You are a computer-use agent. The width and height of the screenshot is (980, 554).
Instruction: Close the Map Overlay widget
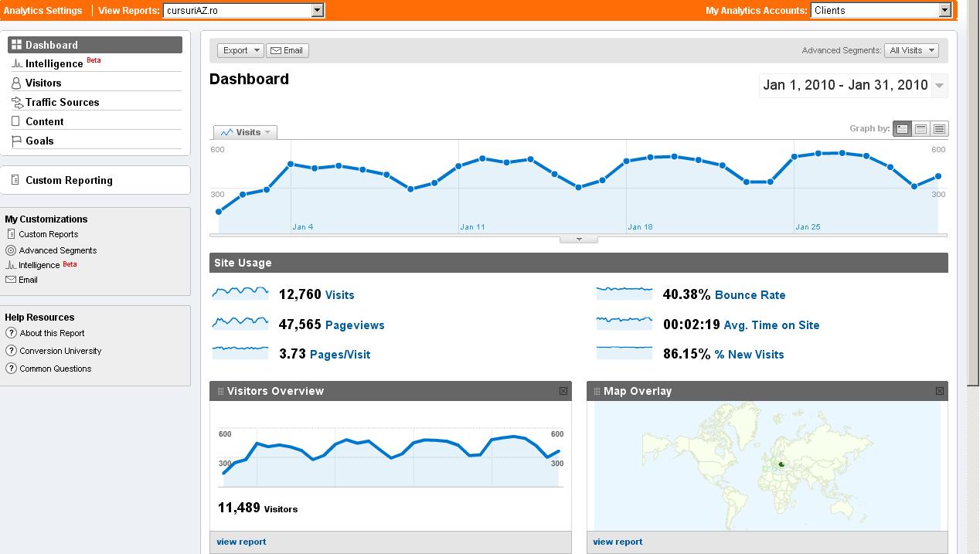940,391
